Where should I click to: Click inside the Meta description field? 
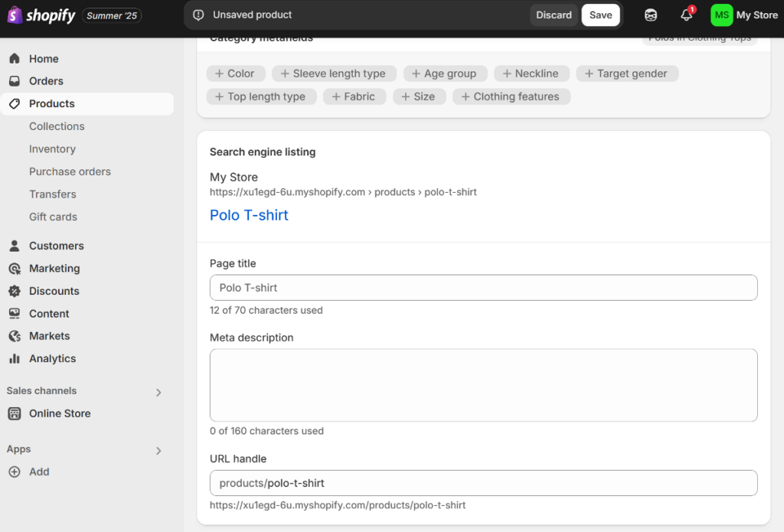point(483,384)
